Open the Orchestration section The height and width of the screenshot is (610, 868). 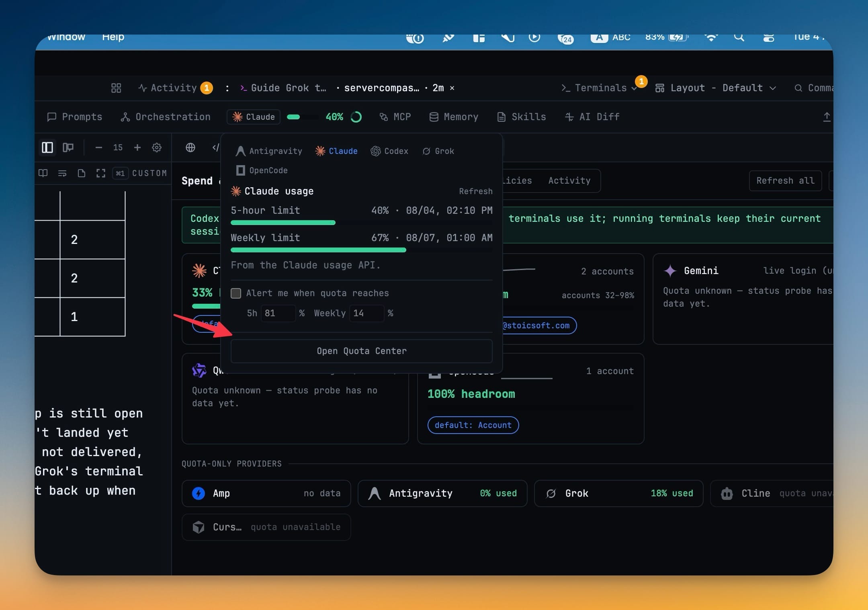(x=166, y=117)
